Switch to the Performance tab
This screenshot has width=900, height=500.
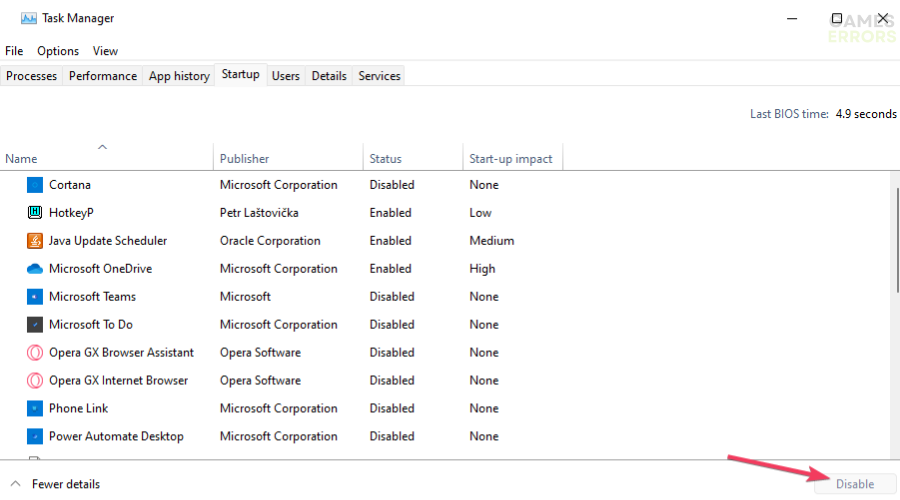(x=103, y=76)
